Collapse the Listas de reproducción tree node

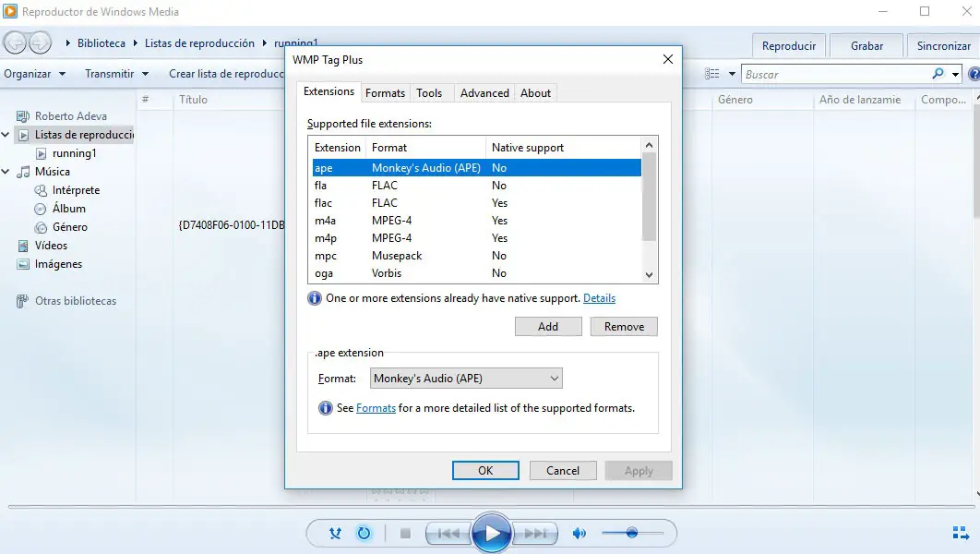6,135
